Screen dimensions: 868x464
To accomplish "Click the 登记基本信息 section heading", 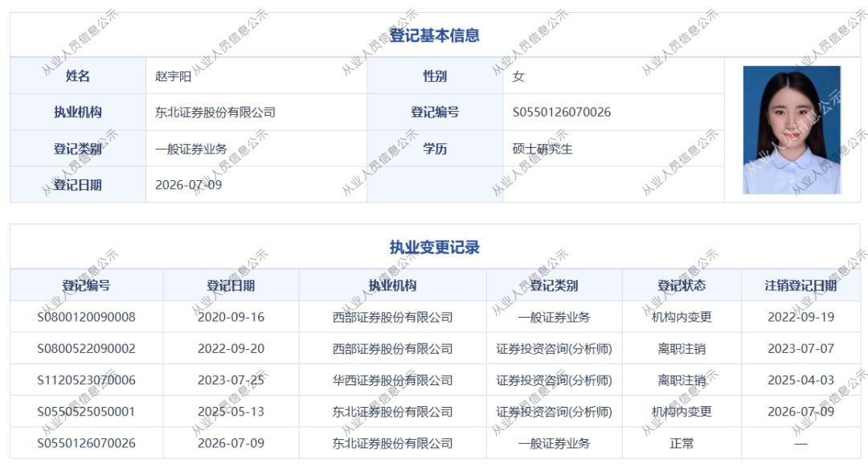I will pyautogui.click(x=435, y=35).
